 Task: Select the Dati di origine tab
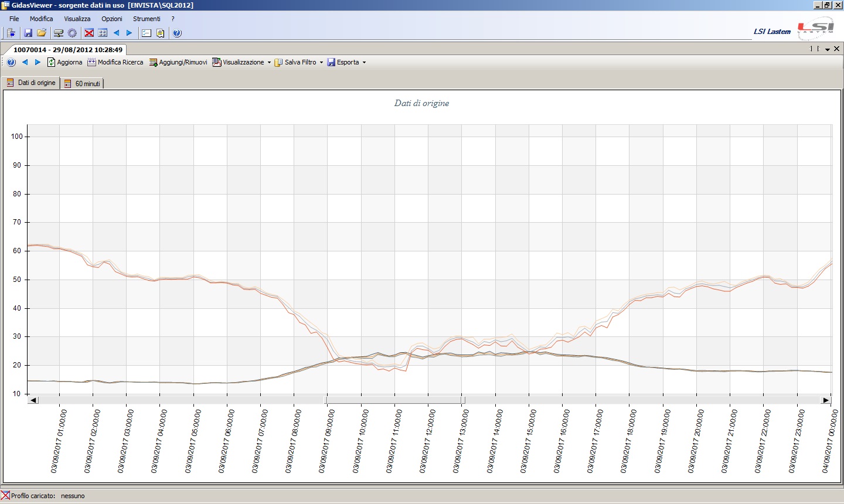31,83
